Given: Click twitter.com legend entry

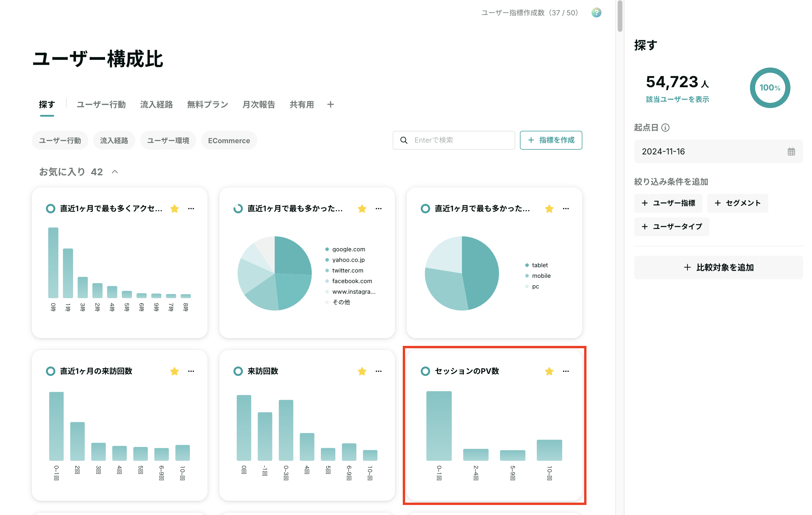Looking at the screenshot, I should tap(344, 270).
